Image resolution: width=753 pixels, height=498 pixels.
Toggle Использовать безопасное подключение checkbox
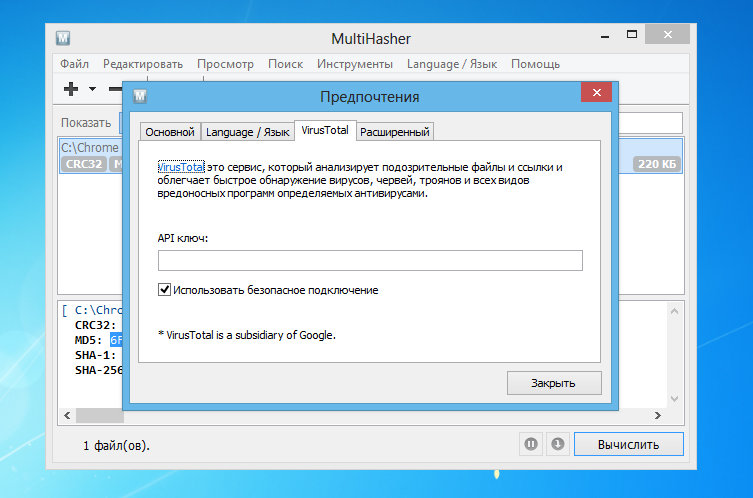pyautogui.click(x=164, y=290)
